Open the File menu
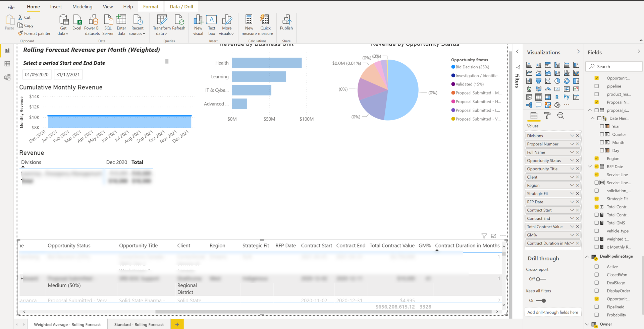This screenshot has height=329, width=644. 11,7
